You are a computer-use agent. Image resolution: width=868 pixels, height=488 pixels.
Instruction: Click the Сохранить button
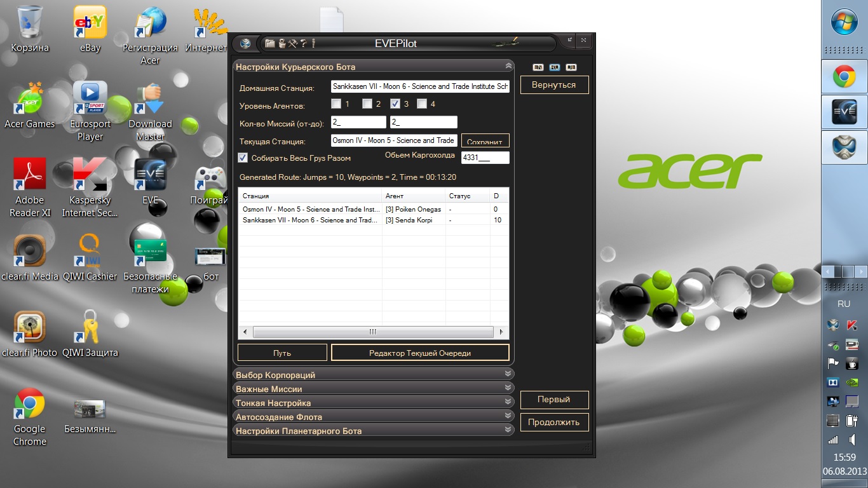(485, 140)
